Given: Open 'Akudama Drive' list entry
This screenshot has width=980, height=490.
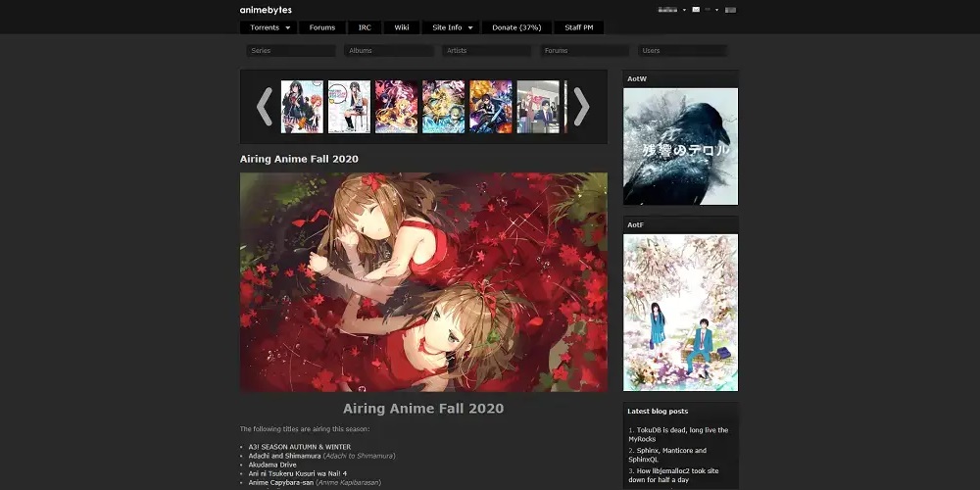Looking at the screenshot, I should tap(272, 465).
